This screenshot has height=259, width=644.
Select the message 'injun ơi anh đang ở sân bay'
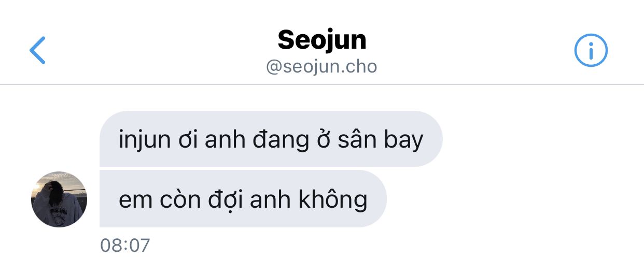[271, 139]
